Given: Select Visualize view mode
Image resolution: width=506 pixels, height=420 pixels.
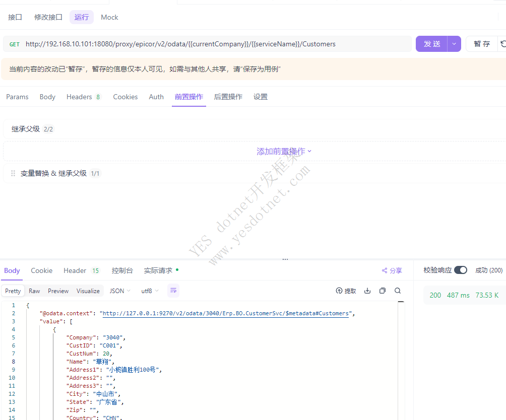Looking at the screenshot, I should (88, 291).
